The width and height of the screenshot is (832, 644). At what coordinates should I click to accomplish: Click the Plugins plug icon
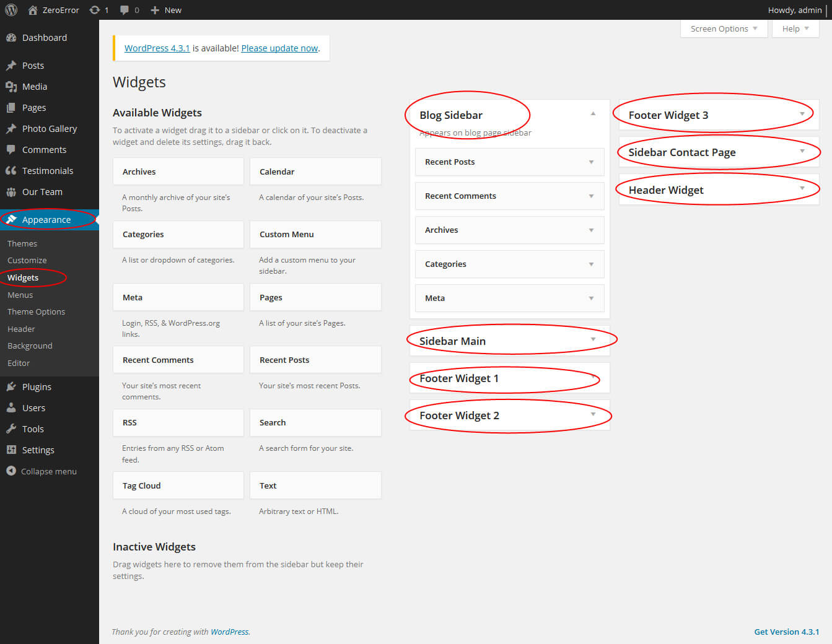coord(11,387)
